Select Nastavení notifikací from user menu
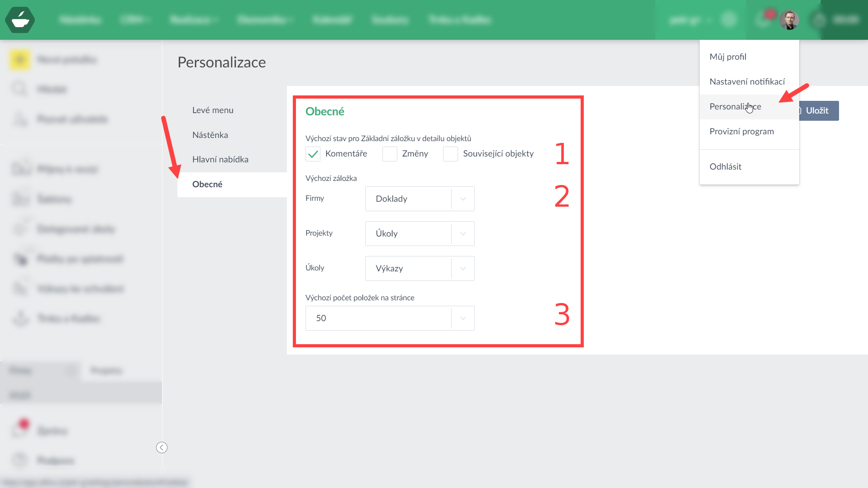This screenshot has height=488, width=868. click(747, 81)
